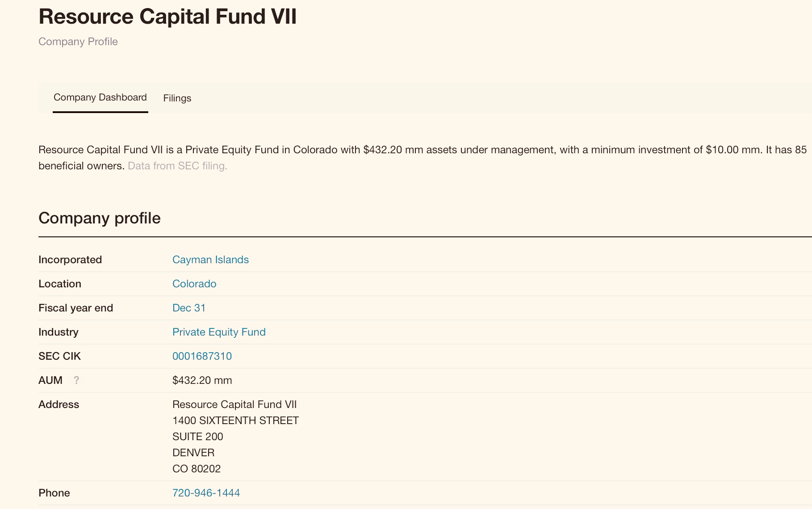Click the DENVER city line in address
The width and height of the screenshot is (812, 509).
[193, 453]
